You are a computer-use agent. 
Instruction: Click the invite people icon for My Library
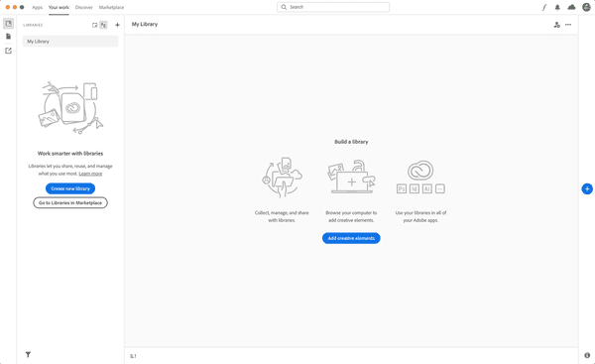pyautogui.click(x=556, y=25)
